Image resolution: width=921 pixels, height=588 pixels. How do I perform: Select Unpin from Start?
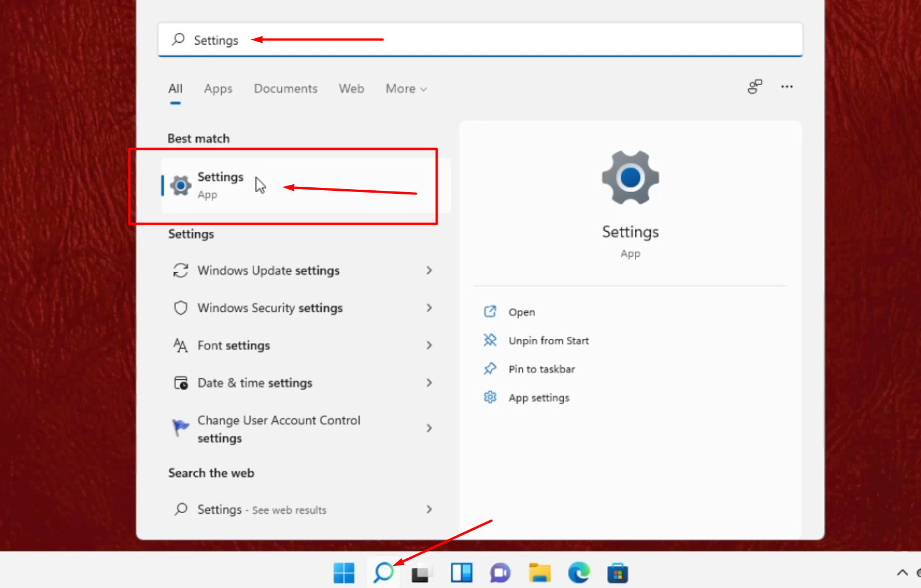pyautogui.click(x=549, y=341)
